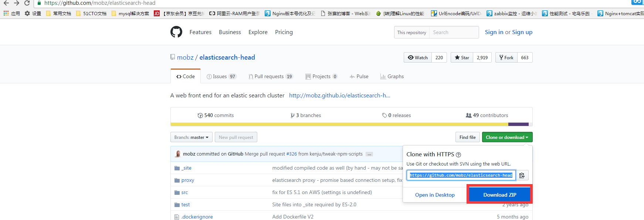Open the 51CTO文档 bookmark folder
The height and width of the screenshot is (220, 644).
pos(91,13)
